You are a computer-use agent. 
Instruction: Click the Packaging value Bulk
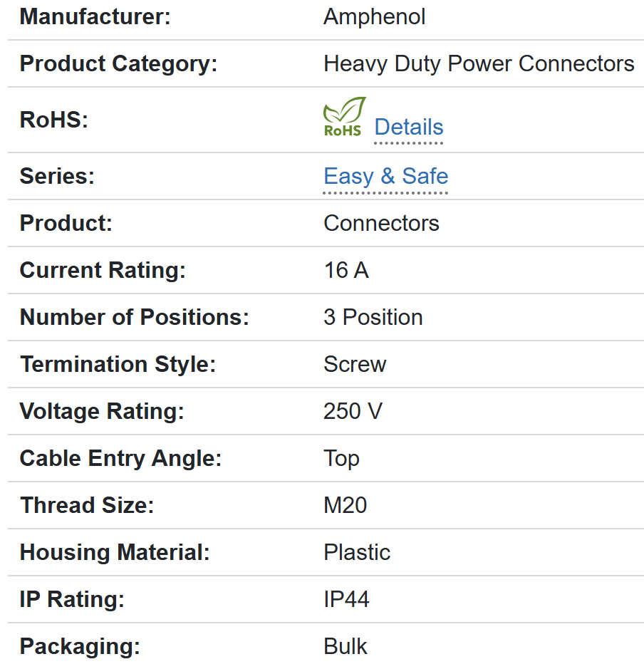tap(345, 646)
